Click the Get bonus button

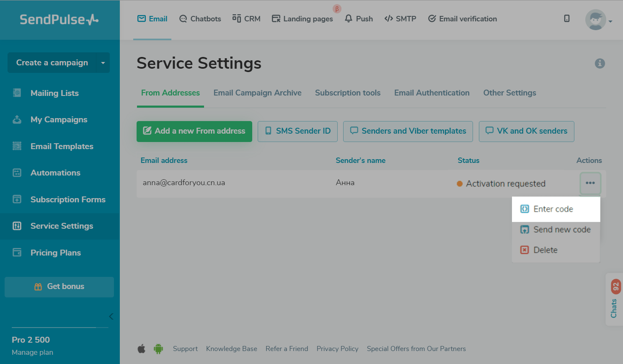[59, 287]
